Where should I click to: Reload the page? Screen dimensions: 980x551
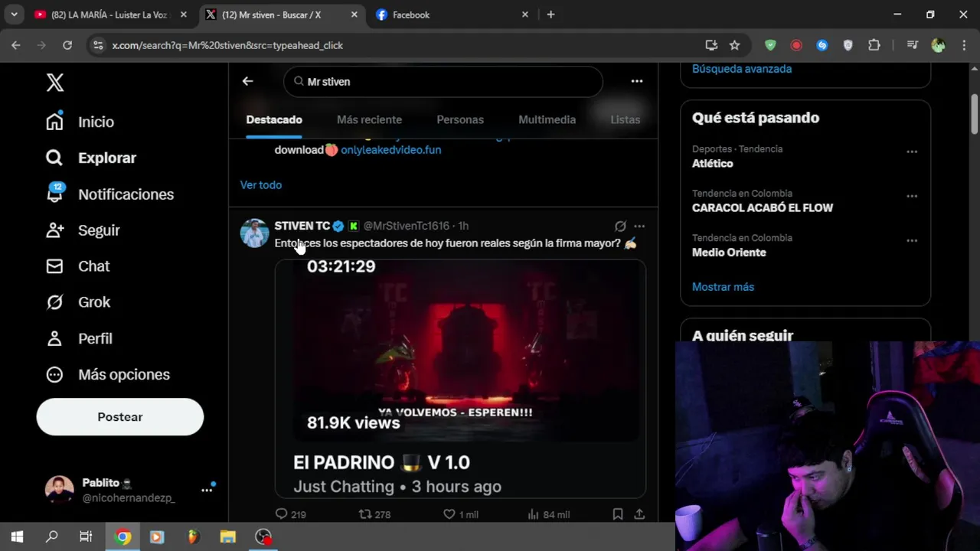(x=67, y=45)
